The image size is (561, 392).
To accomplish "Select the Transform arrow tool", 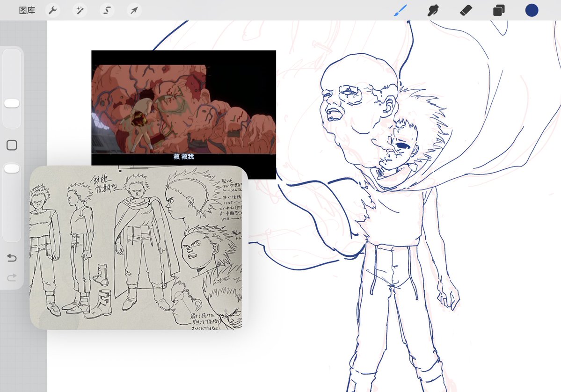I will click(134, 10).
